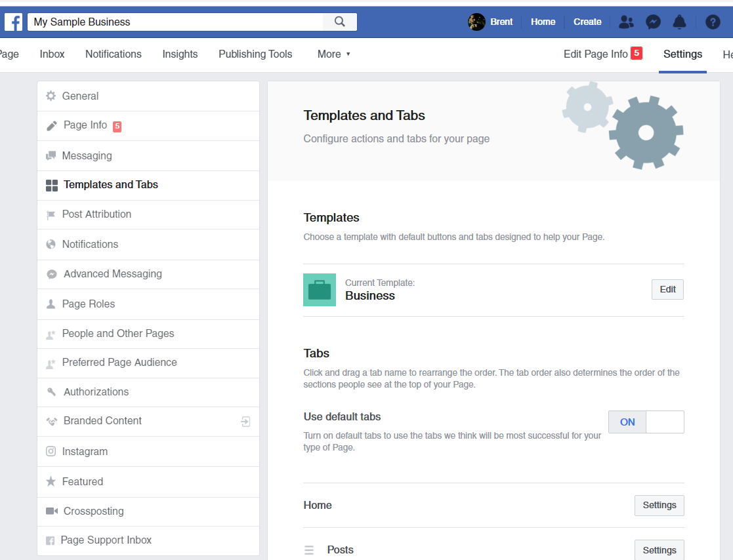Click the search magnifier button

[x=339, y=22]
